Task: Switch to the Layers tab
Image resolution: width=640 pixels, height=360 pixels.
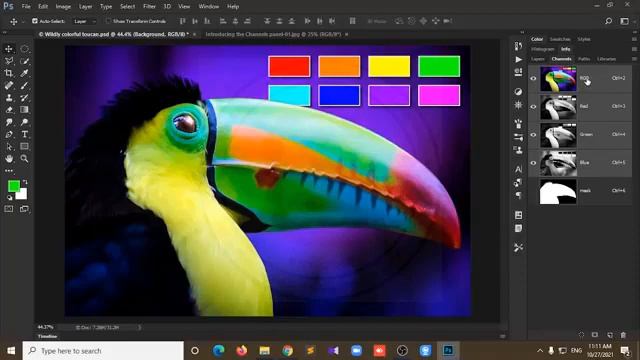Action: 538,59
